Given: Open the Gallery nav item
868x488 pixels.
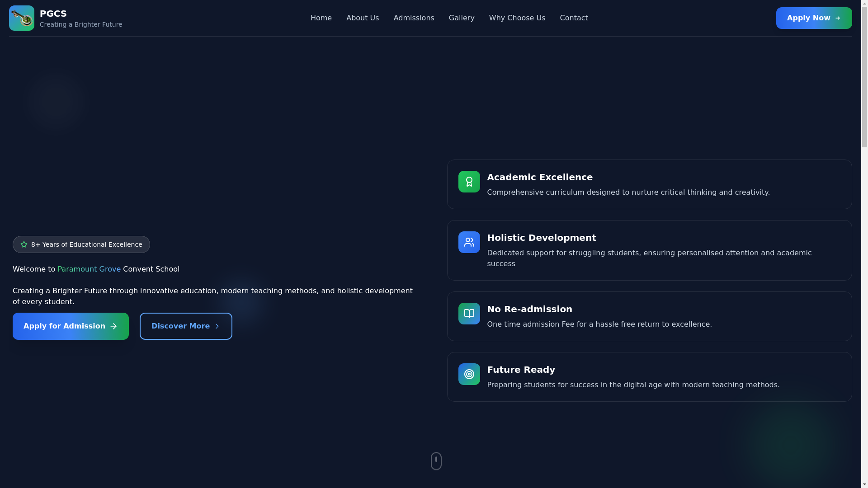Looking at the screenshot, I should tap(462, 18).
